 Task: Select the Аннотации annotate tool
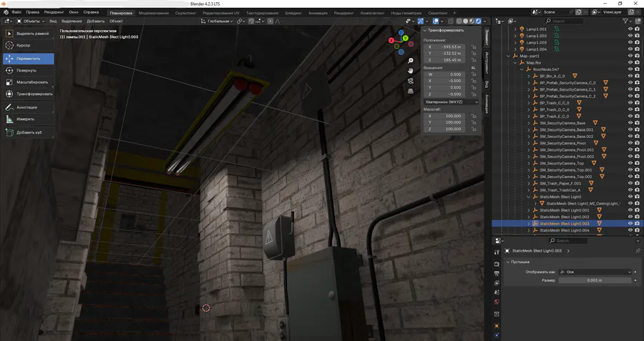(x=29, y=107)
